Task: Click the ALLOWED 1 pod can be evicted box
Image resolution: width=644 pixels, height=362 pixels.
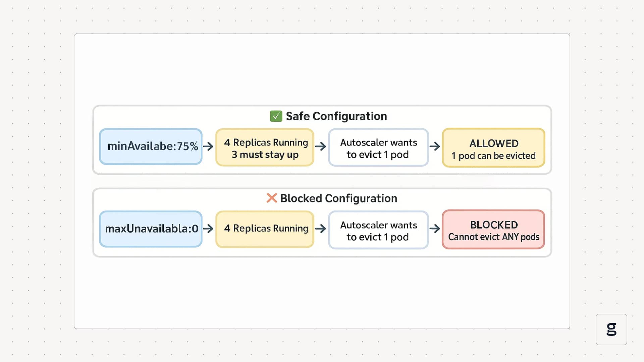Action: click(493, 148)
